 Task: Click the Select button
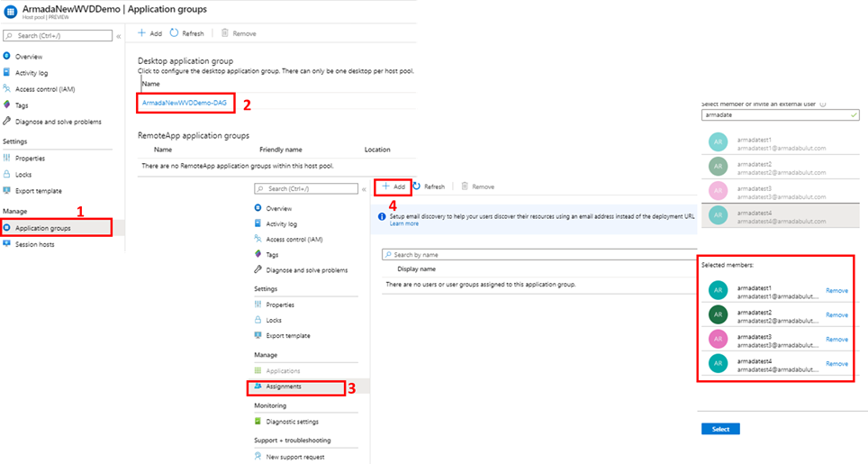coord(720,429)
